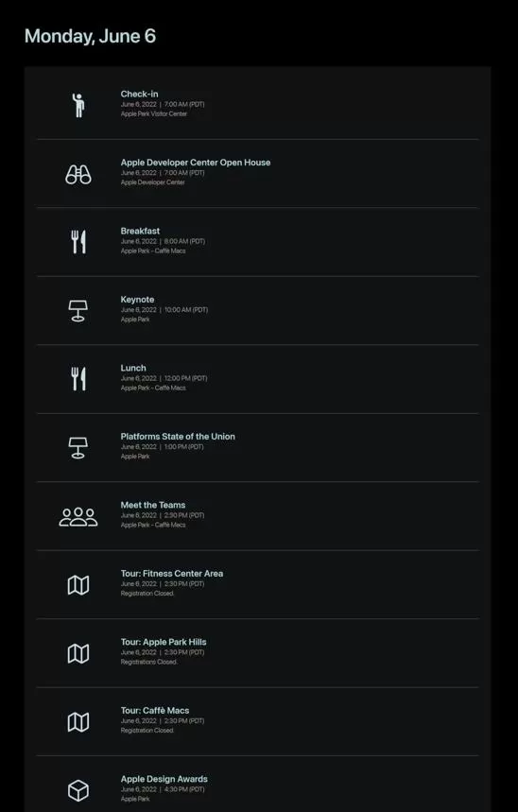Viewport: 518px width, 812px height.
Task: Click the Platforms State of the Union podium icon
Action: pos(78,448)
